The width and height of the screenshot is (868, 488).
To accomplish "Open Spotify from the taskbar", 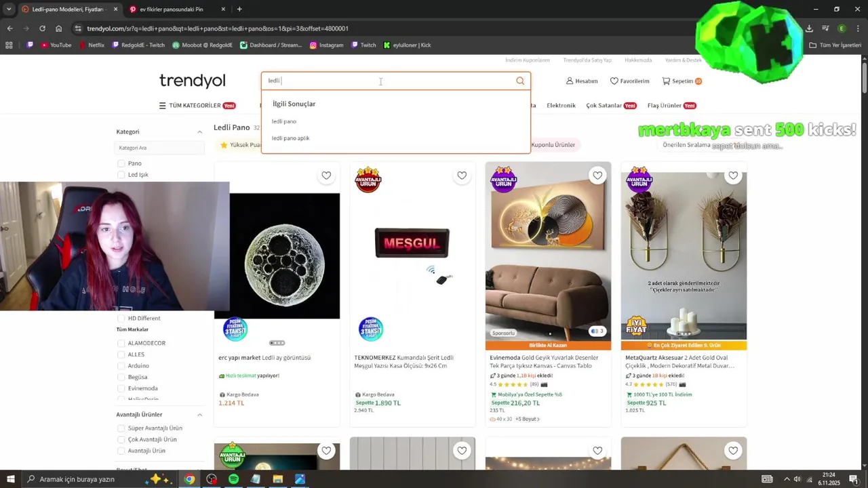I will [233, 479].
